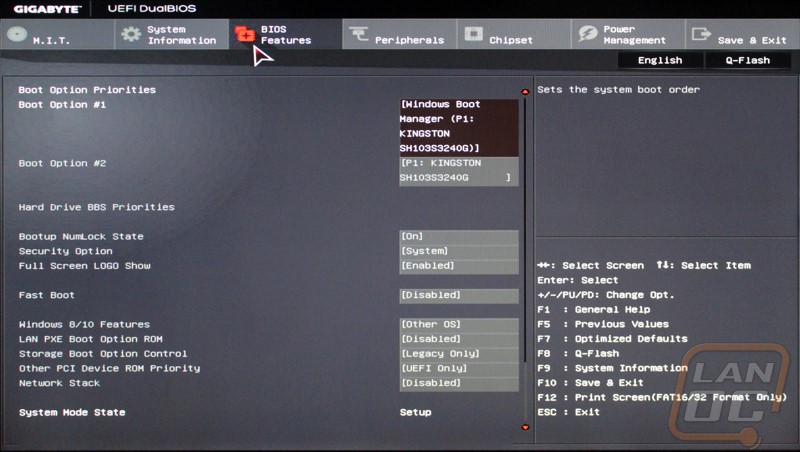Change Other PCI Device ROM Priority [UEFI Only]
Image resolution: width=800 pixels, height=452 pixels.
click(x=459, y=368)
